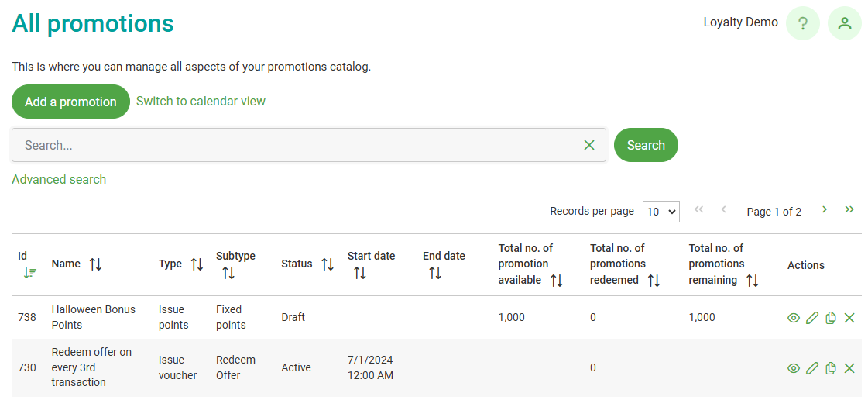The width and height of the screenshot is (868, 400).
Task: Sort table by Status column
Action: 328,264
